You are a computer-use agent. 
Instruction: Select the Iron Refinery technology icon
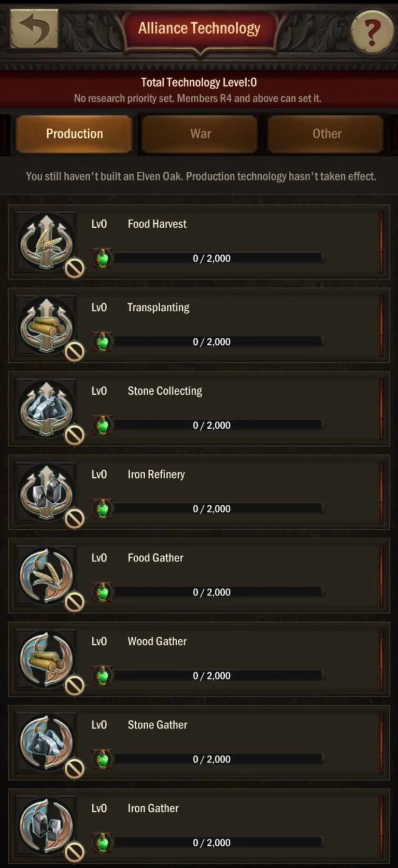[x=47, y=492]
